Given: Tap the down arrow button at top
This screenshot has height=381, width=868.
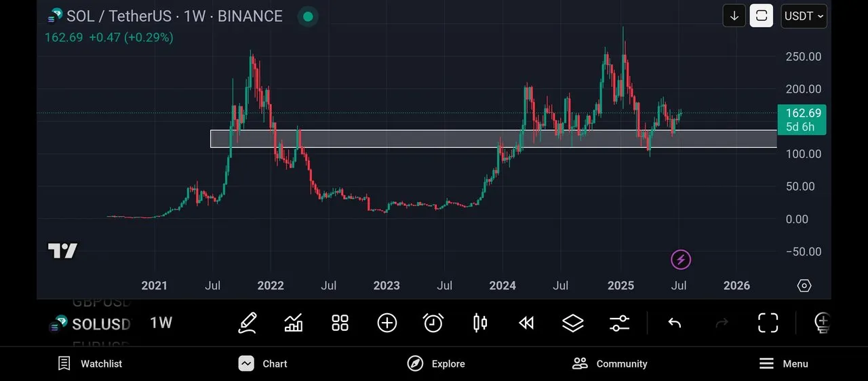Looking at the screenshot, I should pos(734,16).
